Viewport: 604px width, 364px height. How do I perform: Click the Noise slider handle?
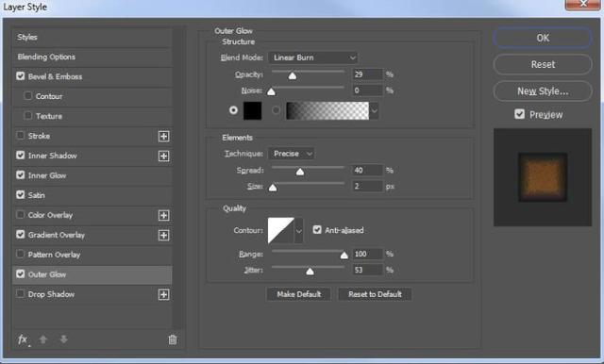[271, 91]
